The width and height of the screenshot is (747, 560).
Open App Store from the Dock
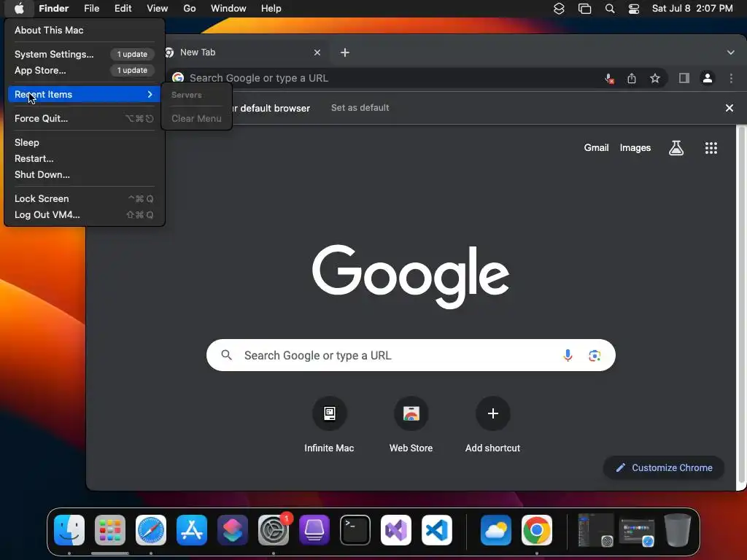[192, 530]
